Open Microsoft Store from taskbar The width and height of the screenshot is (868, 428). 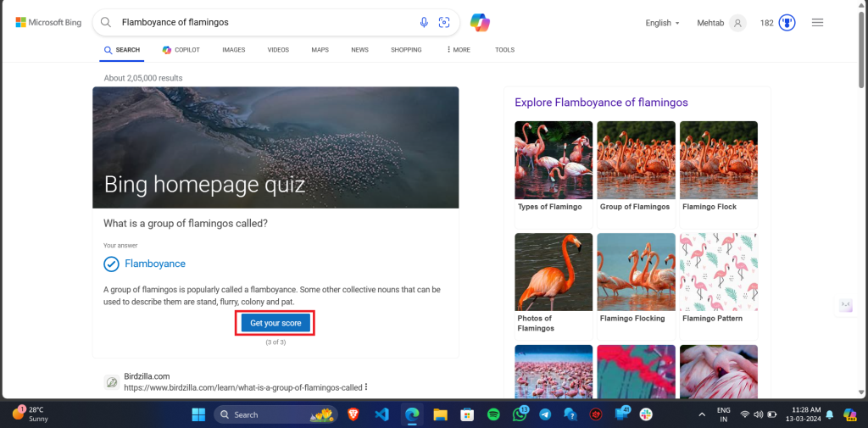pos(467,414)
